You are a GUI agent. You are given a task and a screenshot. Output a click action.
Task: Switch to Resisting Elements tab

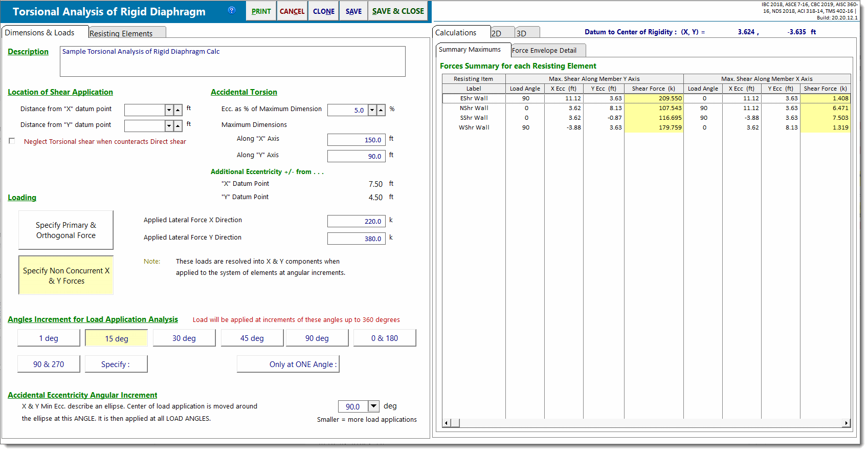tap(127, 33)
